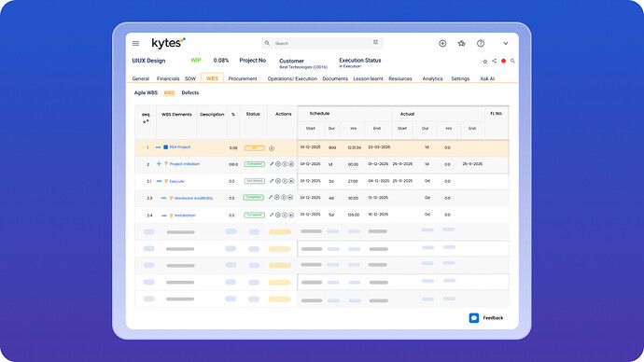Click the small magnifier icon in project header
Image resolution: width=644 pixels, height=362 pixels.
coord(512,61)
